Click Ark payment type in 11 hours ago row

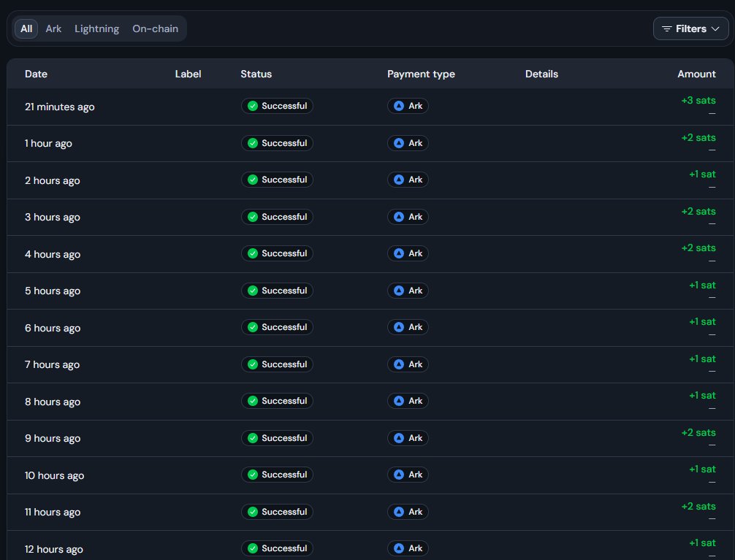408,512
